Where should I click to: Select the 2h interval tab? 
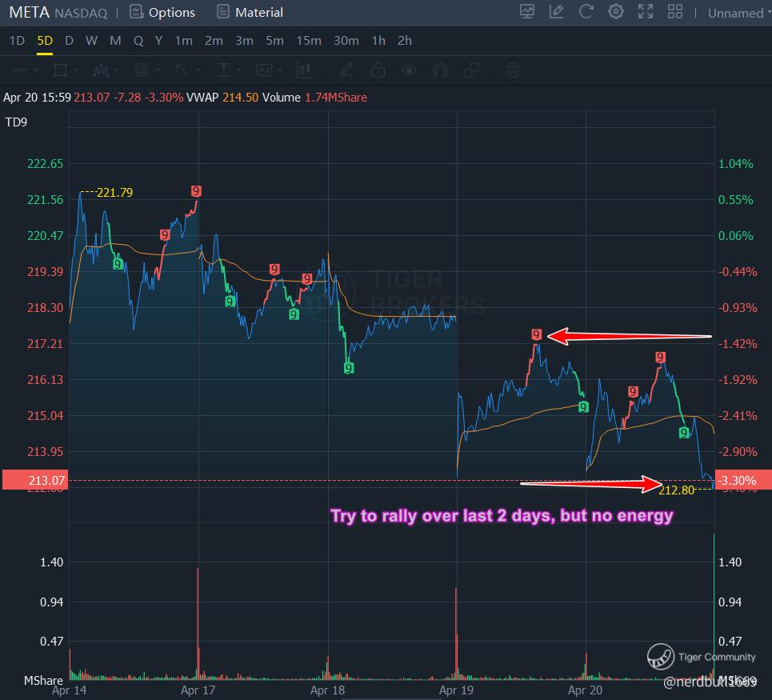[405, 40]
